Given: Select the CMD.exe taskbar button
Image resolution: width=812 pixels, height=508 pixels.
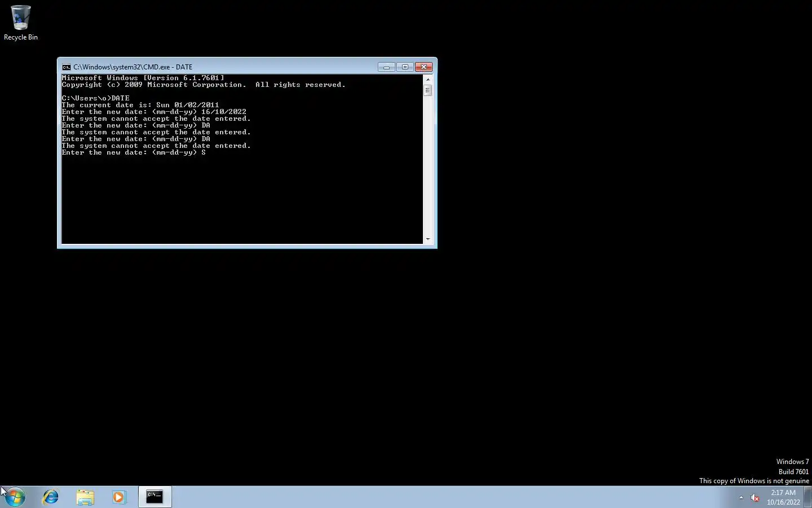Looking at the screenshot, I should (x=155, y=497).
